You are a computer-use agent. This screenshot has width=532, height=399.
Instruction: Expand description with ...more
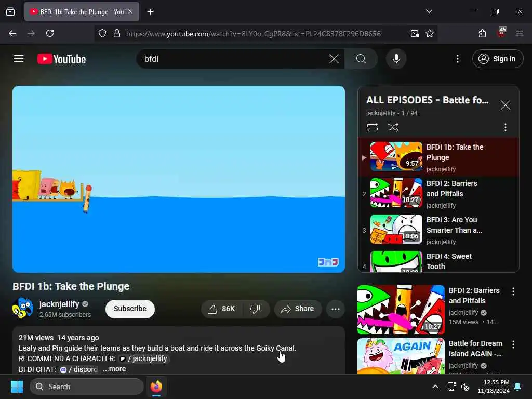[114, 369]
